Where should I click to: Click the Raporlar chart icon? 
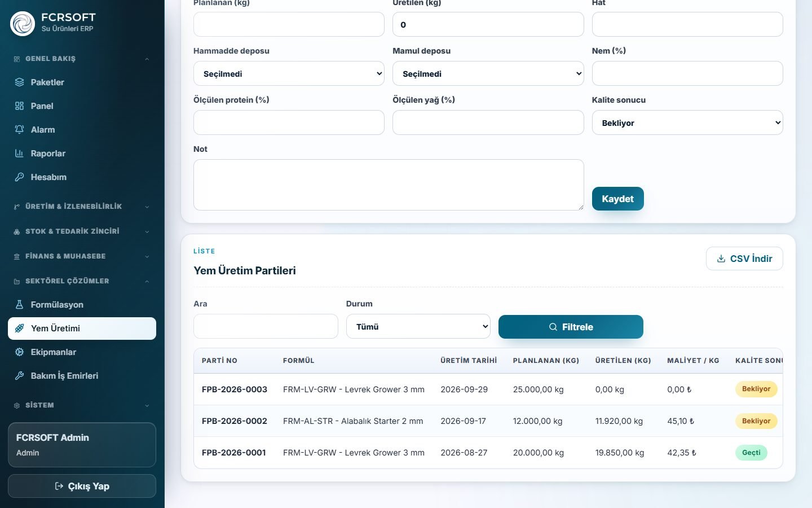(x=19, y=154)
